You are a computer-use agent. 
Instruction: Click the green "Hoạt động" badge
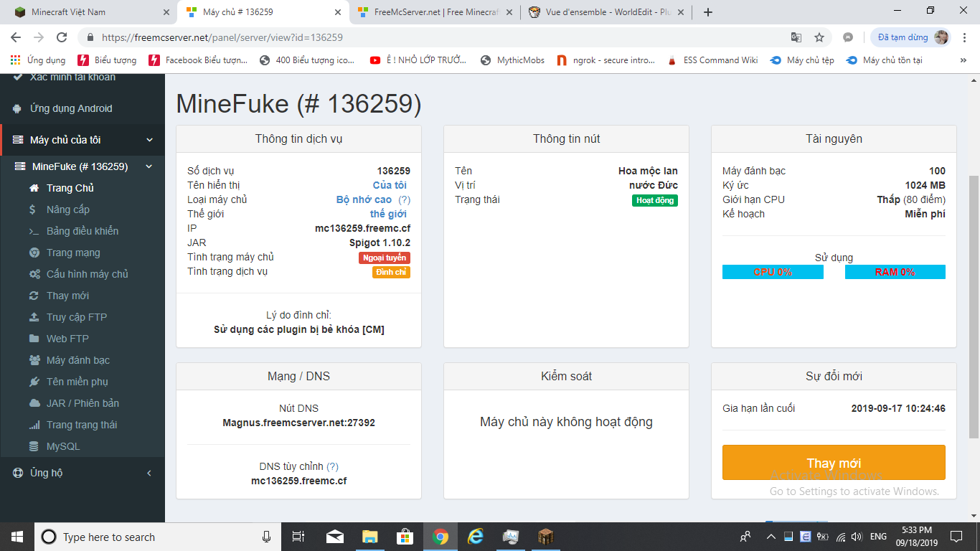tap(655, 200)
